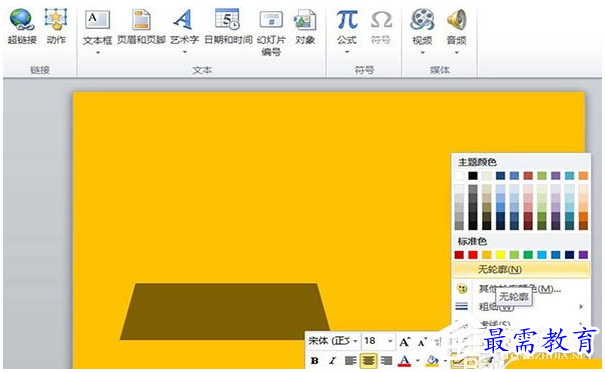This screenshot has height=372, width=605.
Task: Choose dark red standard color
Action: pos(459,255)
